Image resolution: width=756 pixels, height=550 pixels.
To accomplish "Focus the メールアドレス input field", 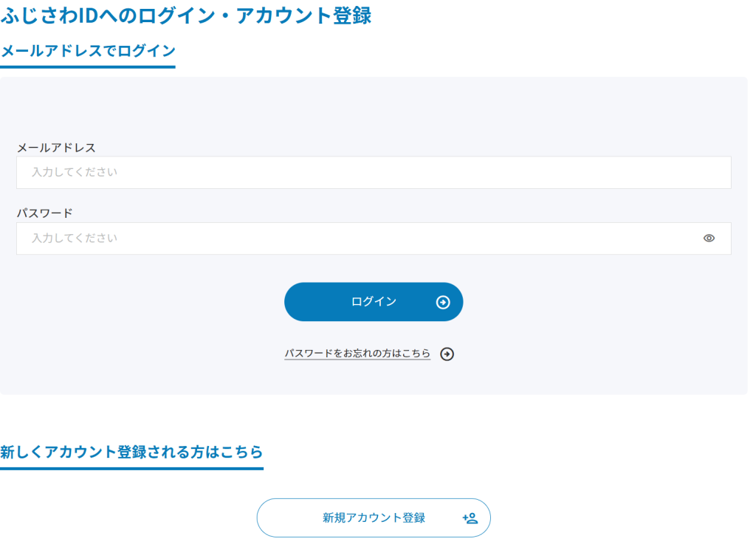I will 374,173.
